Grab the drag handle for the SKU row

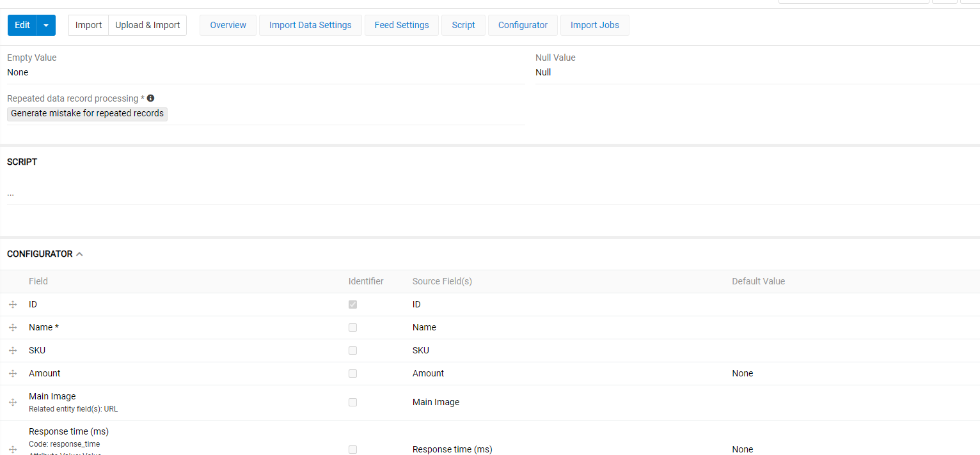pyautogui.click(x=13, y=350)
